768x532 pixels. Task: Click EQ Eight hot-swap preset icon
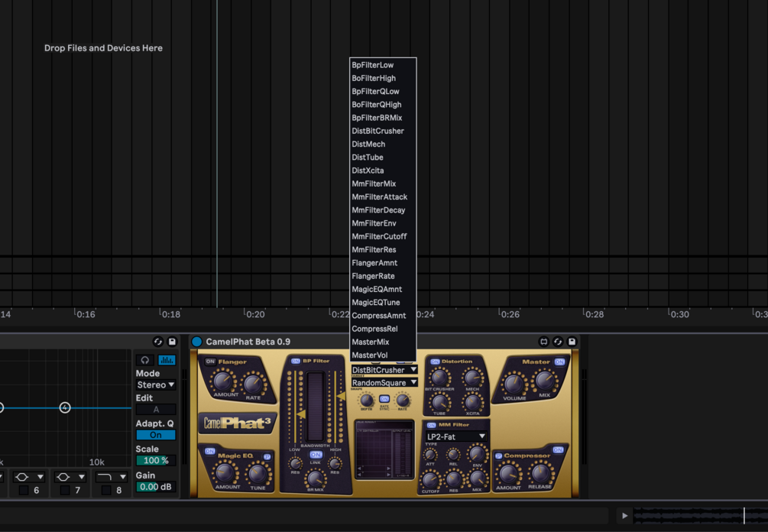click(157, 342)
